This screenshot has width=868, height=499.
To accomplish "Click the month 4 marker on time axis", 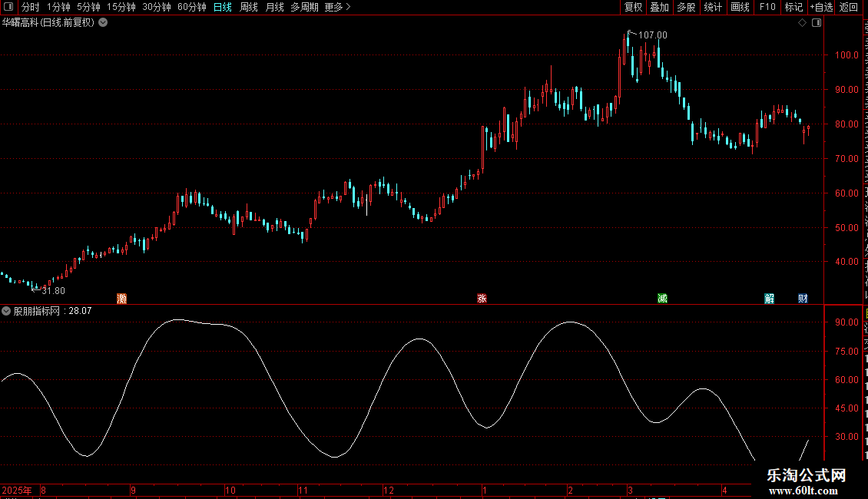I will [724, 490].
